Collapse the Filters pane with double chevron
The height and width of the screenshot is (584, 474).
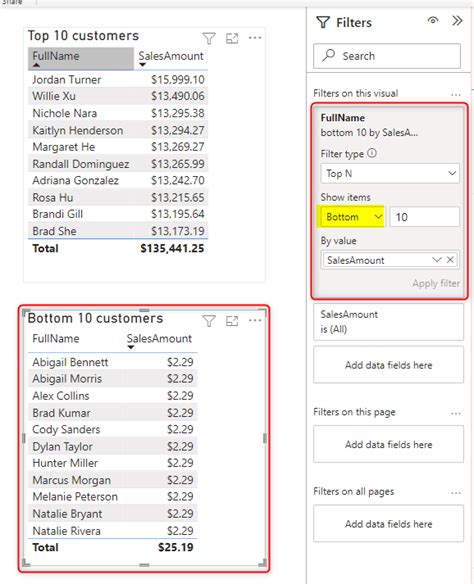pyautogui.click(x=457, y=20)
